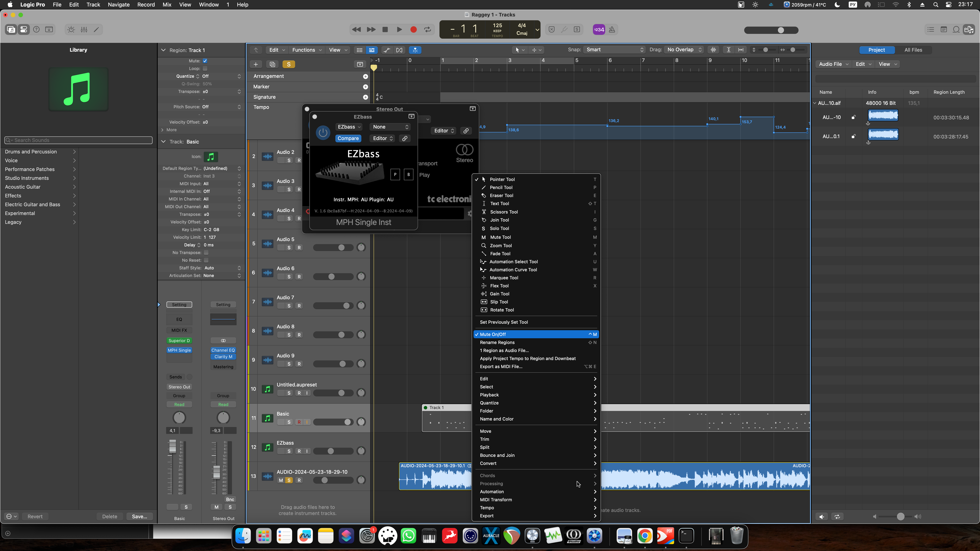Open the Drag No Overlap dropdown
This screenshot has width=980, height=551.
(x=684, y=50)
